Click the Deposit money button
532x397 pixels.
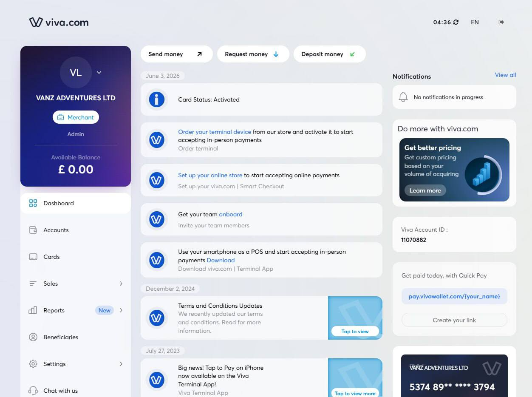pyautogui.click(x=329, y=54)
